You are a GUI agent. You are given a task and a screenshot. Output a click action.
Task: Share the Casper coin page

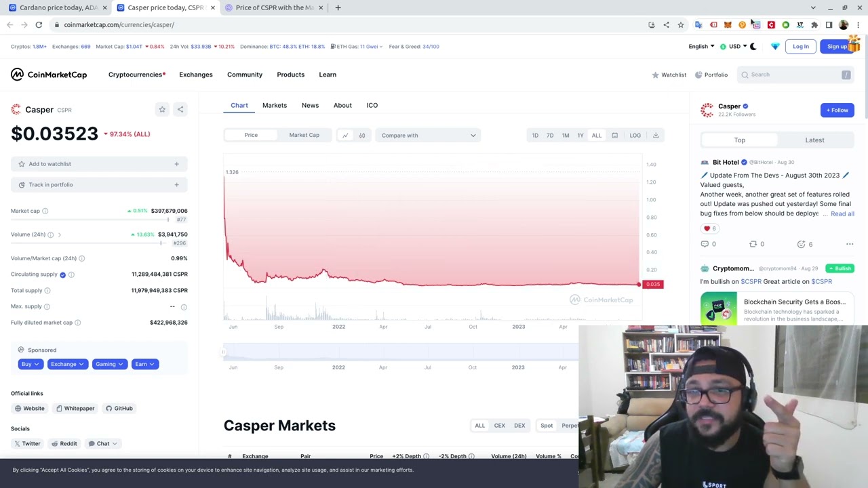pyautogui.click(x=180, y=109)
